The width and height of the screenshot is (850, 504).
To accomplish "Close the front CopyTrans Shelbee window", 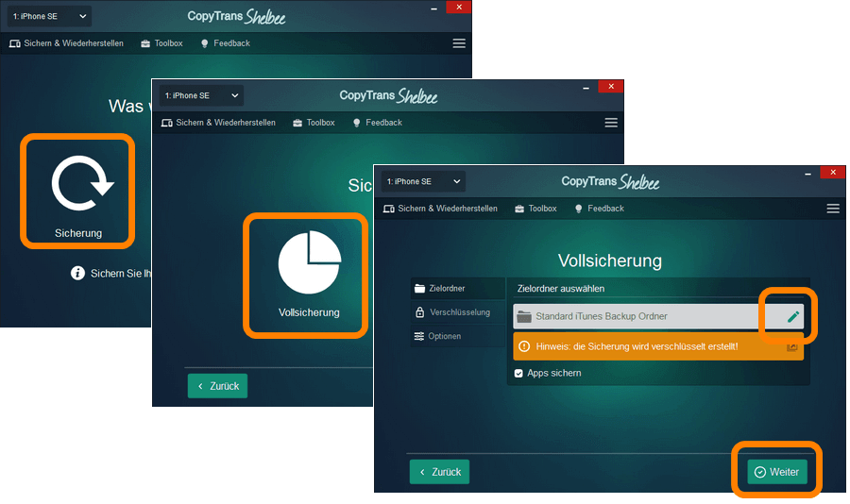I will pyautogui.click(x=833, y=173).
